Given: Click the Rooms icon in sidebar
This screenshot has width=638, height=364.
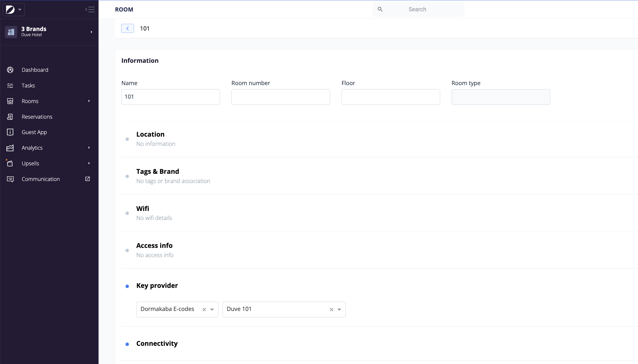Looking at the screenshot, I should tap(10, 101).
